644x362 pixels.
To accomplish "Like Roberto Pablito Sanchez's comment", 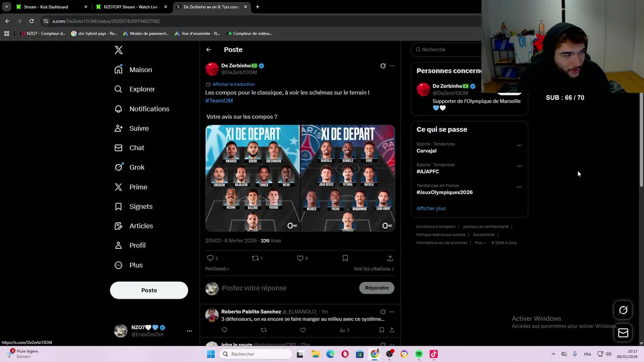I will click(303, 330).
